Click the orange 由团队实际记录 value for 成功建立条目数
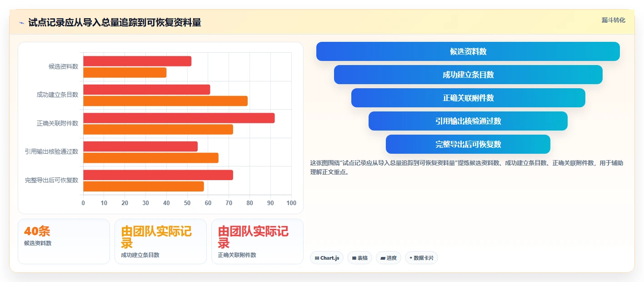Viewport: 644px width, 282px height. click(x=156, y=237)
